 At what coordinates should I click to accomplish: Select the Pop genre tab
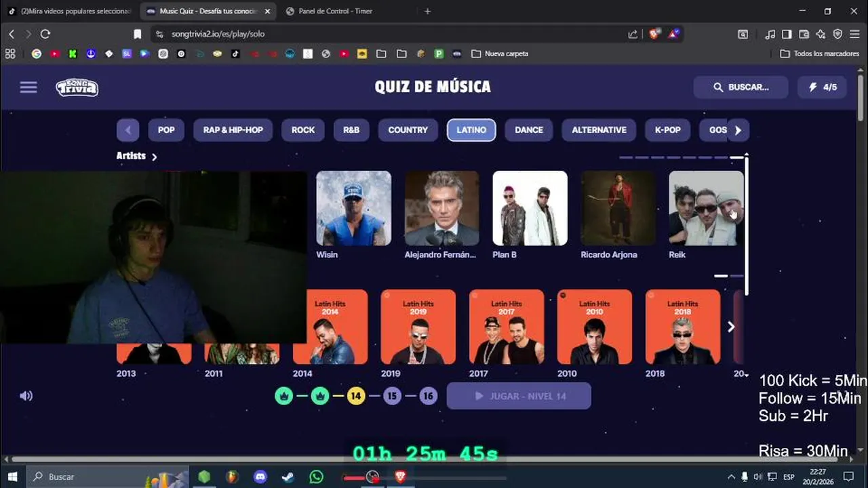[x=166, y=130]
